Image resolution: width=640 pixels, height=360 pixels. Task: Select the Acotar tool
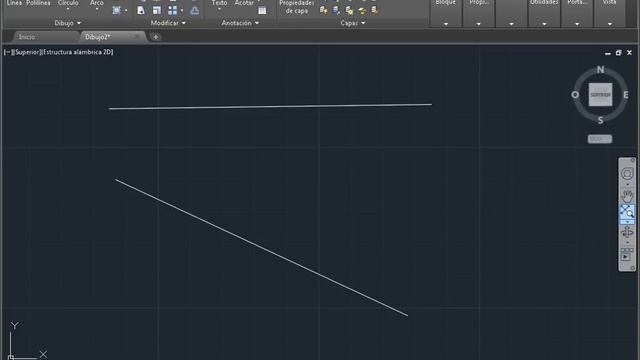click(x=244, y=3)
